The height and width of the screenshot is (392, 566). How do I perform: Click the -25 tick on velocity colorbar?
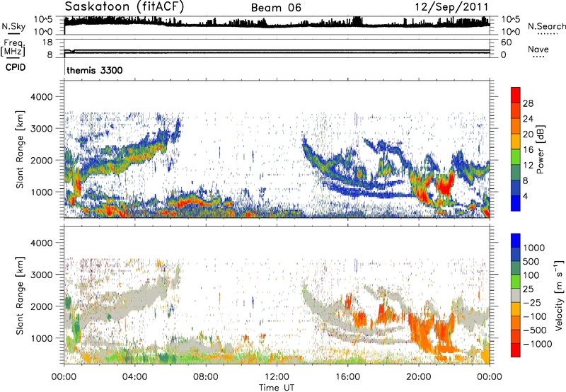[x=531, y=302]
